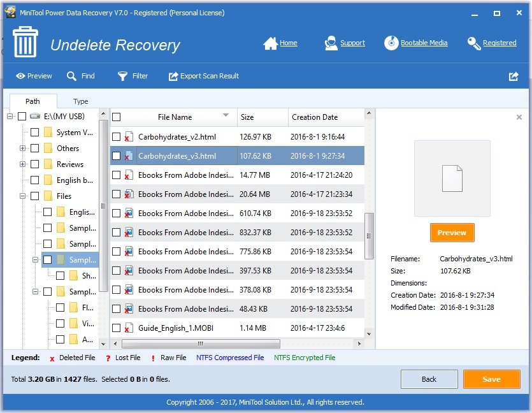Click the file list vertical scrollbar thumb
The height and width of the screenshot is (413, 532).
tap(369, 236)
